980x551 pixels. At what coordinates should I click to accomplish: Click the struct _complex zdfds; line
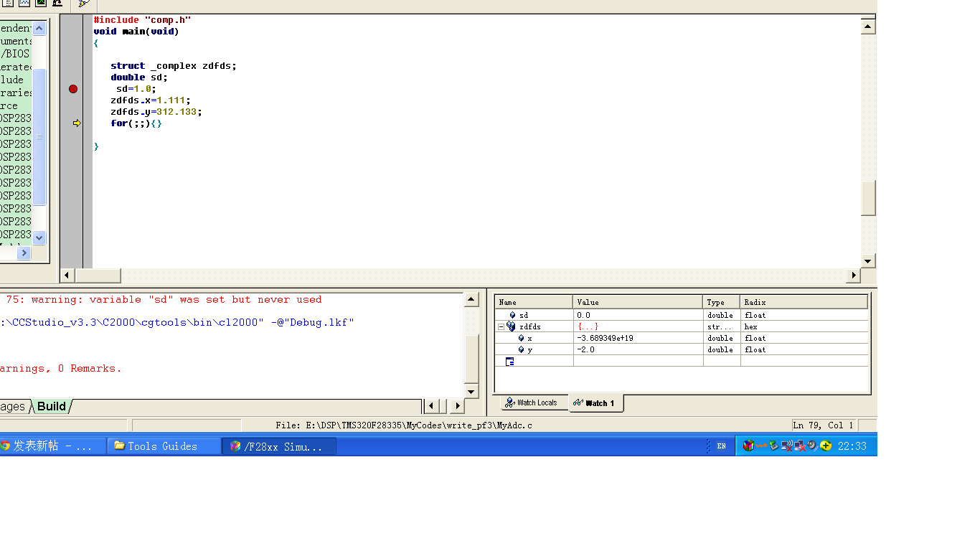click(x=174, y=66)
